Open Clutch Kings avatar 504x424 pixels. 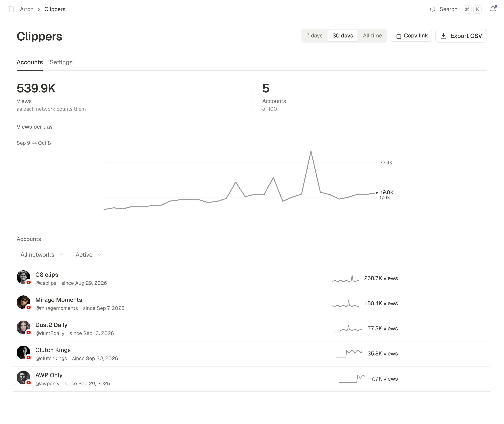click(23, 352)
